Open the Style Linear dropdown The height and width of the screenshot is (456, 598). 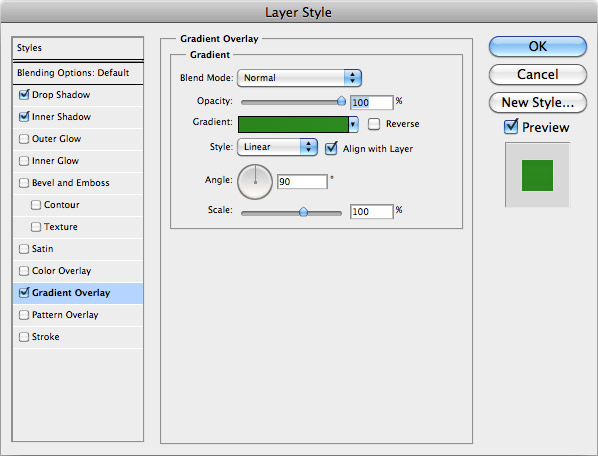click(277, 147)
